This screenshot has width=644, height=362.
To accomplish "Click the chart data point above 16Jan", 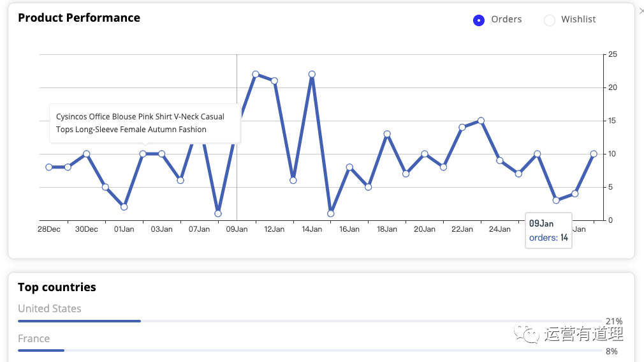I will pos(349,167).
